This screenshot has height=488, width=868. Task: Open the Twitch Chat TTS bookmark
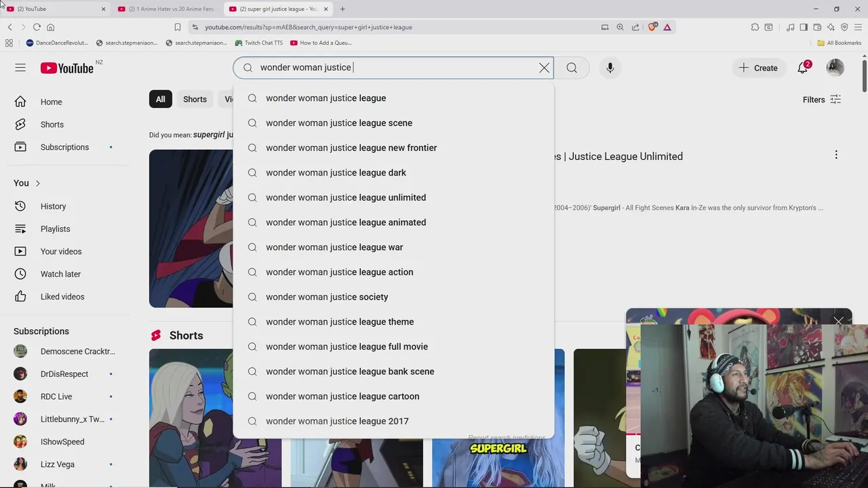point(258,43)
